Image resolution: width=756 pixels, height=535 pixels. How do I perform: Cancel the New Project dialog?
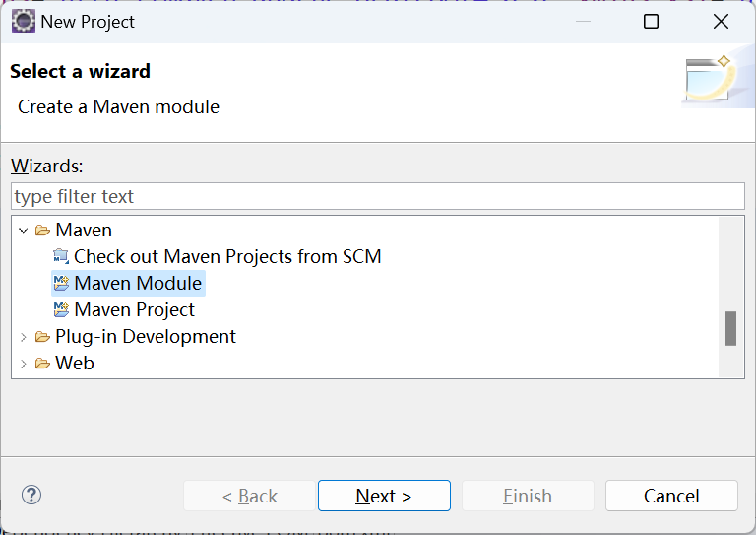671,496
